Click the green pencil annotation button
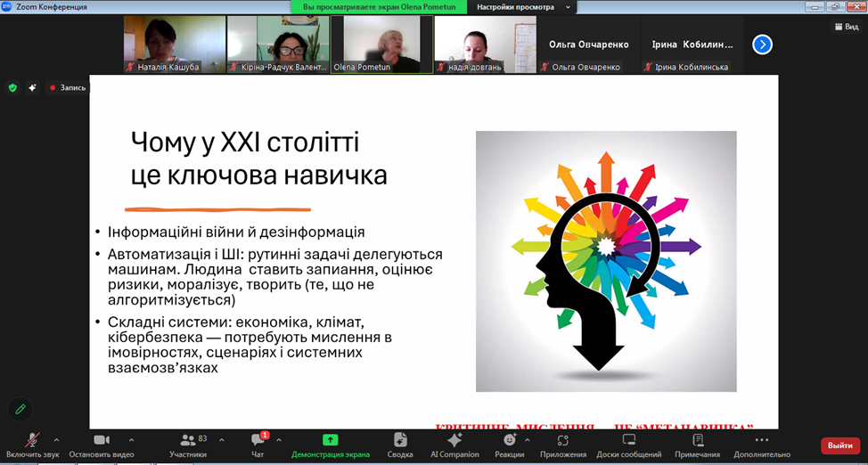The image size is (868, 465). coord(20,409)
